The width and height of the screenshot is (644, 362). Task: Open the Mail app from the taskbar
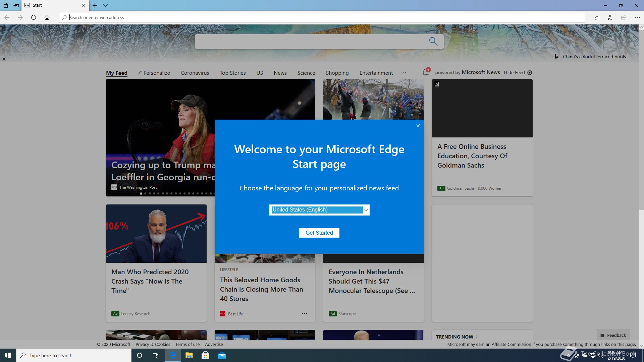222,355
